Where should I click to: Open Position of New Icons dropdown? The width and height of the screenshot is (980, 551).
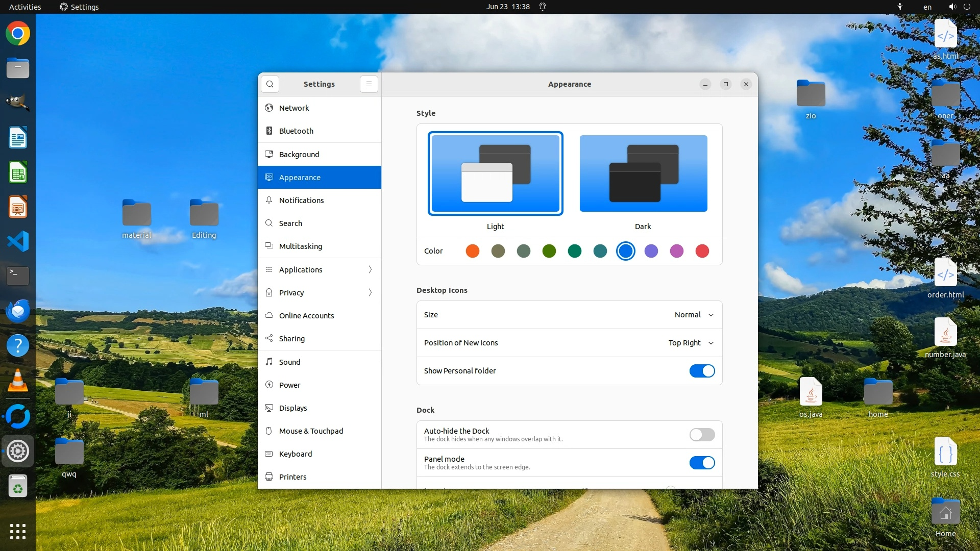coord(691,343)
